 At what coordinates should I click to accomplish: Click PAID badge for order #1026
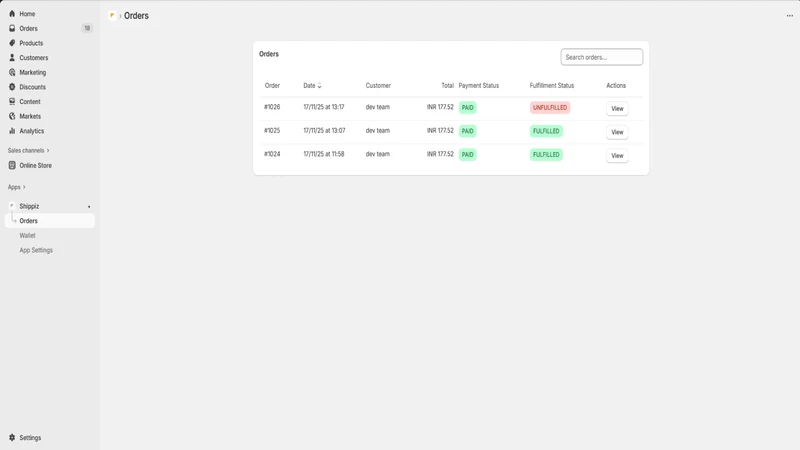click(467, 108)
